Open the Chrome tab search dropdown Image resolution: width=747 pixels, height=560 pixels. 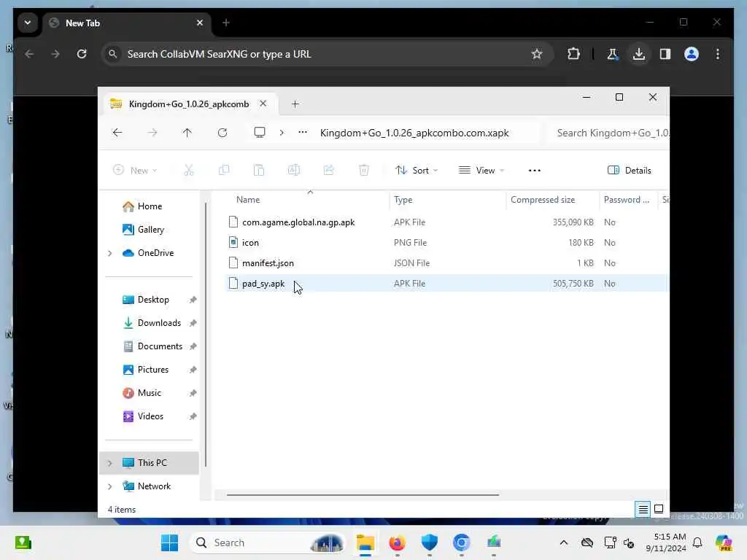(28, 23)
